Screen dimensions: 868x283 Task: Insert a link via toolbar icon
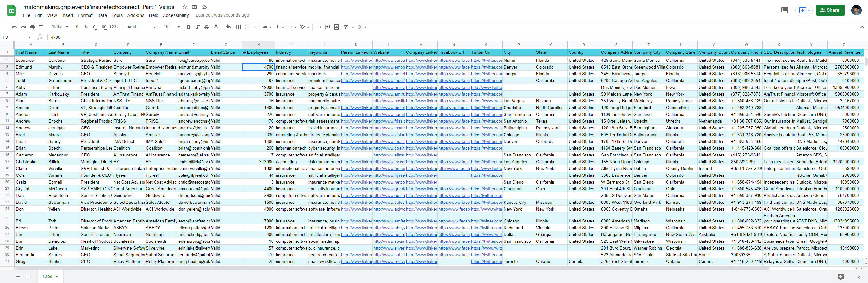pyautogui.click(x=318, y=27)
